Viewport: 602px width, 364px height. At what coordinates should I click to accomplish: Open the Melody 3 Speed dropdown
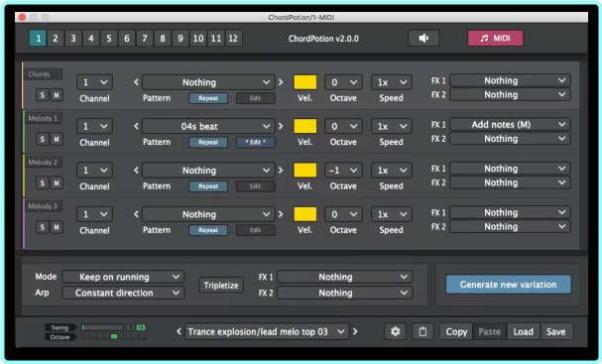click(x=391, y=214)
